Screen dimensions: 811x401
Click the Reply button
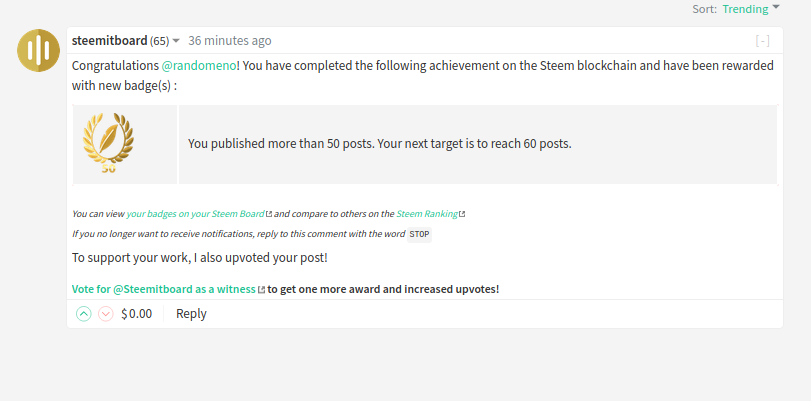191,314
